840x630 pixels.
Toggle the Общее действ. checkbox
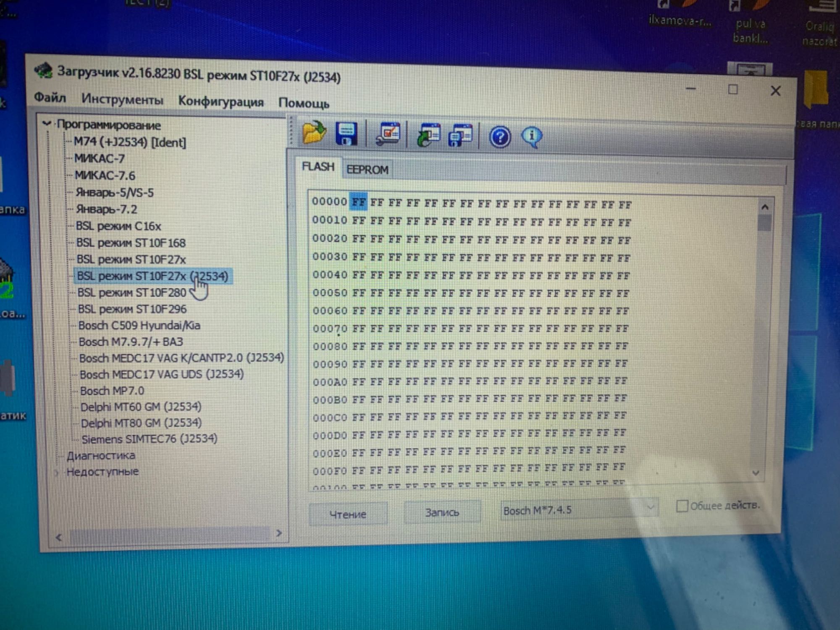tap(682, 506)
